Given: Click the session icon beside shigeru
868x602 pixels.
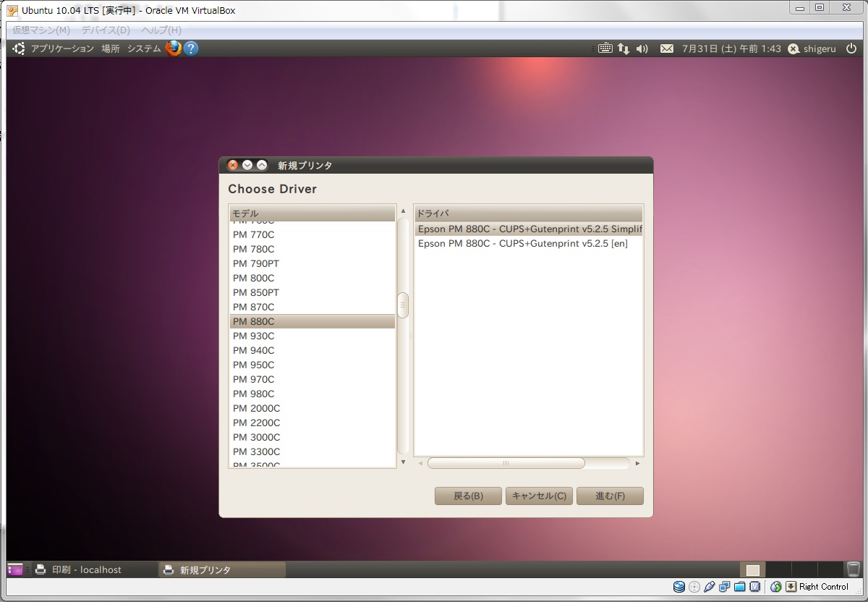Looking at the screenshot, I should (793, 48).
